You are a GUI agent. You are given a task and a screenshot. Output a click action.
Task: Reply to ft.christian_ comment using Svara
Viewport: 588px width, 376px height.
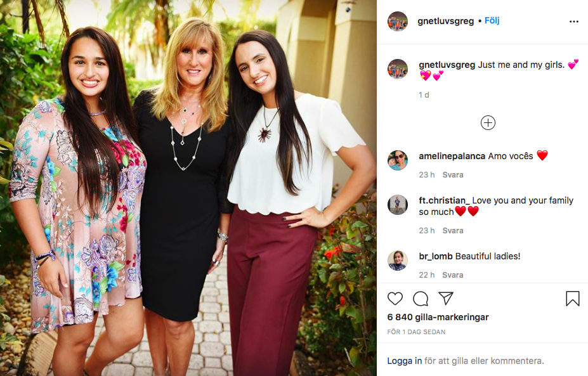coord(453,231)
